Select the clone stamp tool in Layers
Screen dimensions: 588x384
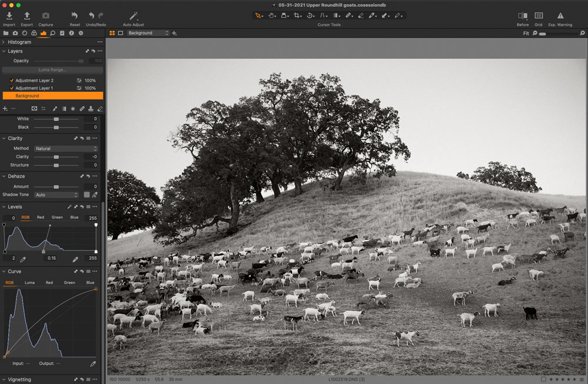[91, 108]
